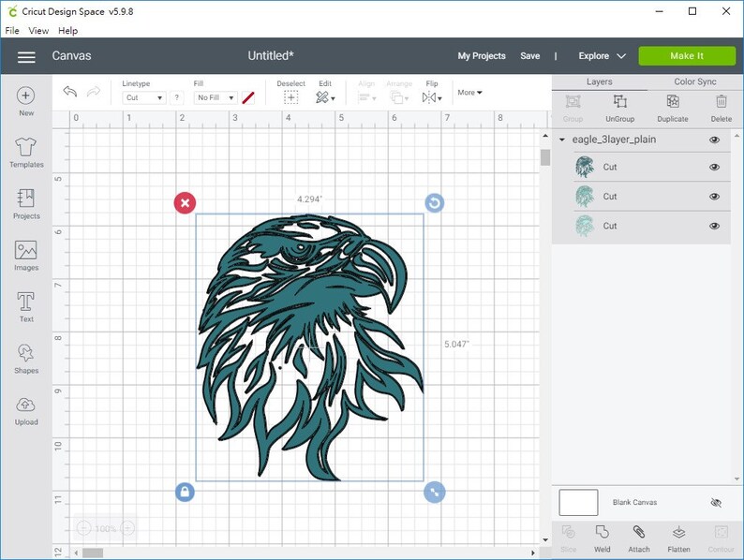Open the Projects panel
The height and width of the screenshot is (560, 744).
(x=26, y=204)
